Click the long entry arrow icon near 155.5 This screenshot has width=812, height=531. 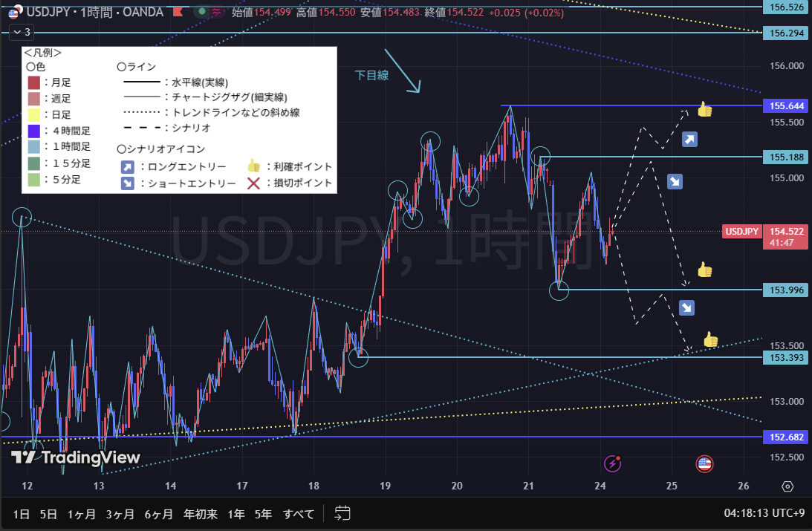pos(689,139)
